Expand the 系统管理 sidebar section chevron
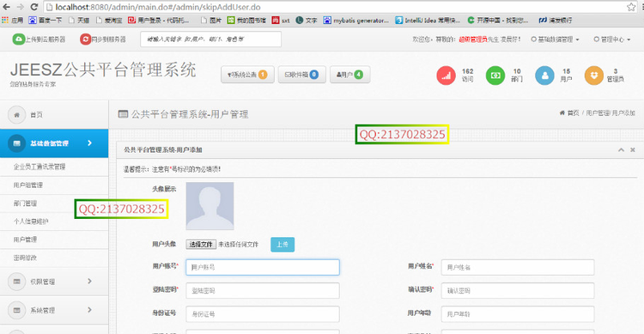This screenshot has height=334, width=644. (89, 310)
